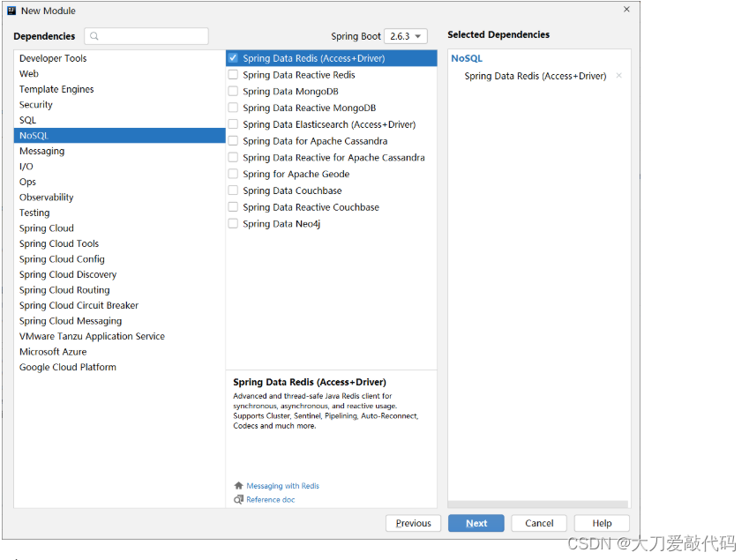
Task: Close the New Module dialog
Action: [626, 10]
